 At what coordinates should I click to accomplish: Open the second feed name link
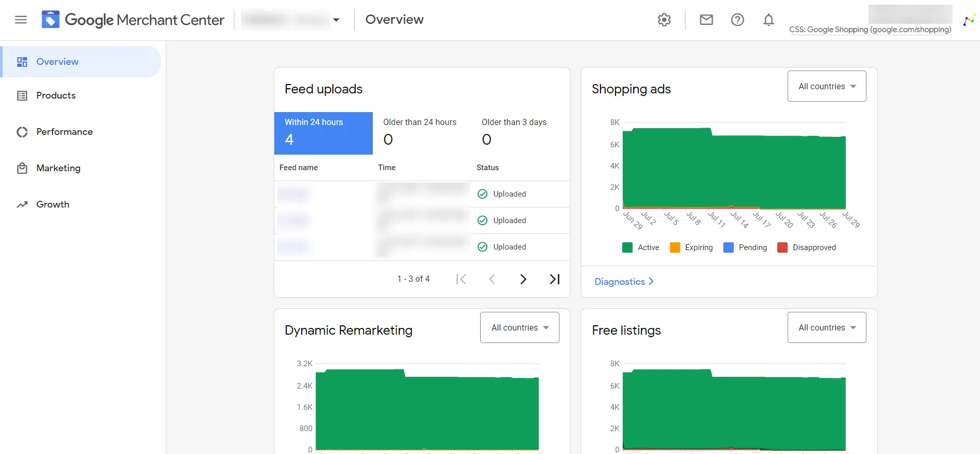[293, 221]
